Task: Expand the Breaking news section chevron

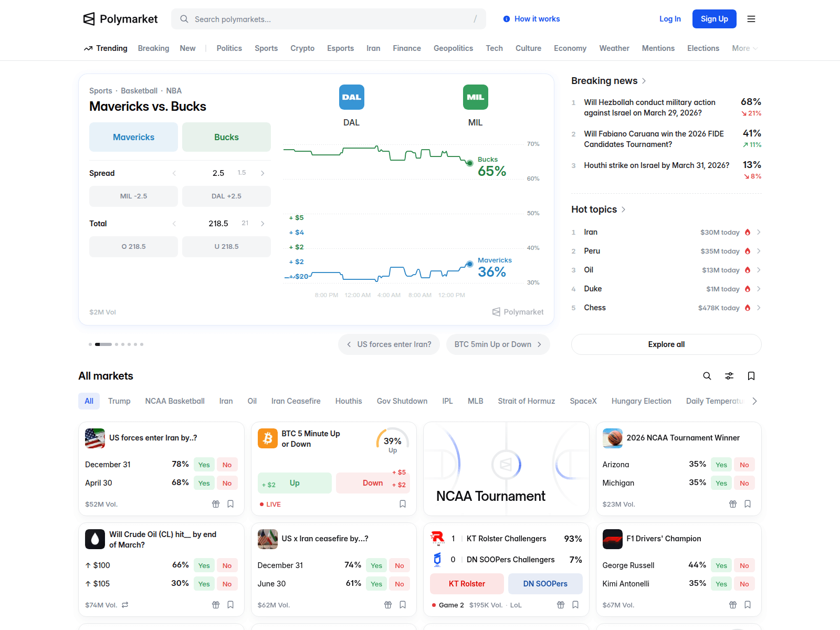Action: coord(644,81)
